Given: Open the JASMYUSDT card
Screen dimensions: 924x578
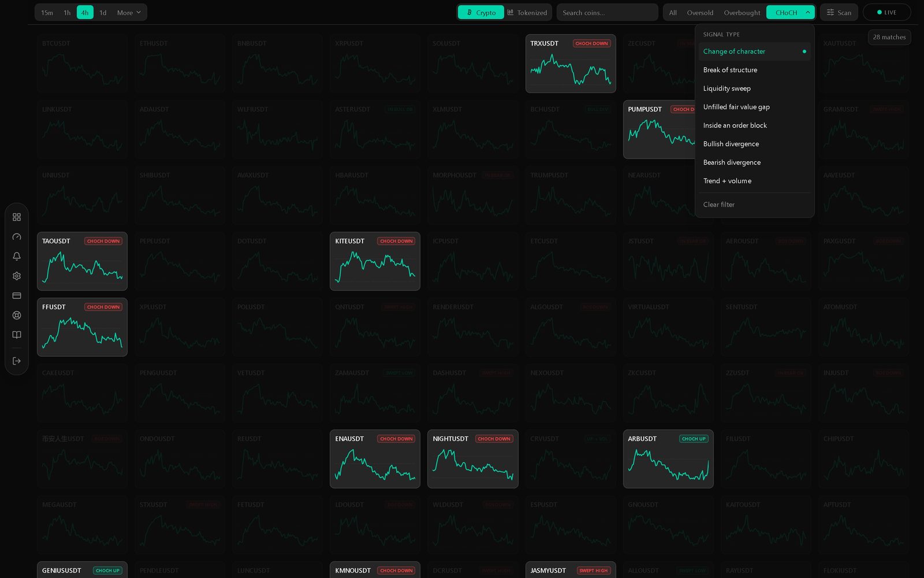Looking at the screenshot, I should click(571, 570).
